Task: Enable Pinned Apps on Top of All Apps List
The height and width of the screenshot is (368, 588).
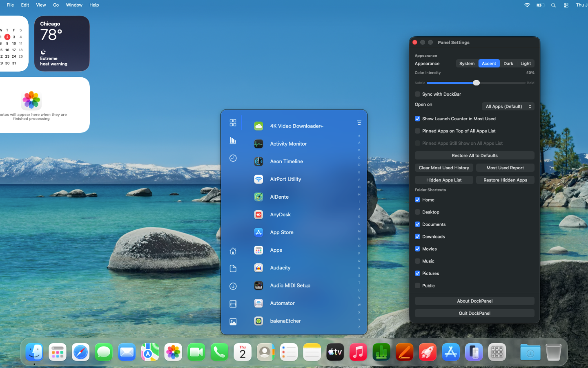Action: pos(417,131)
